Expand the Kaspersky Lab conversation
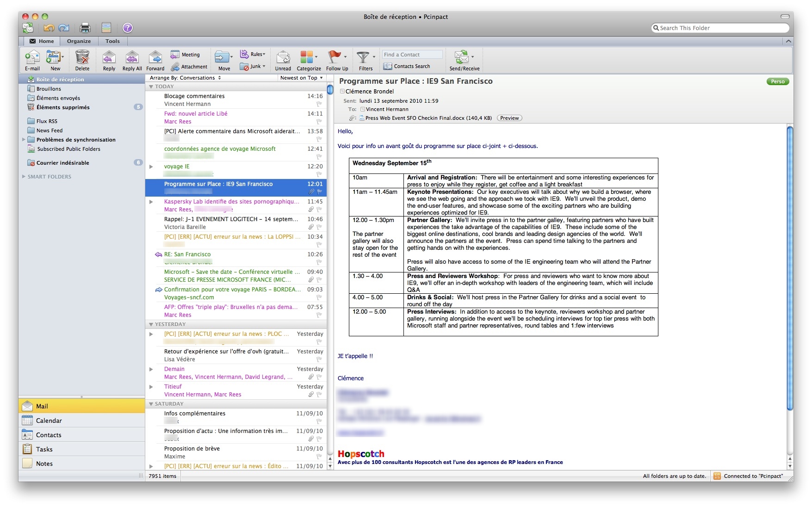 pos(151,202)
